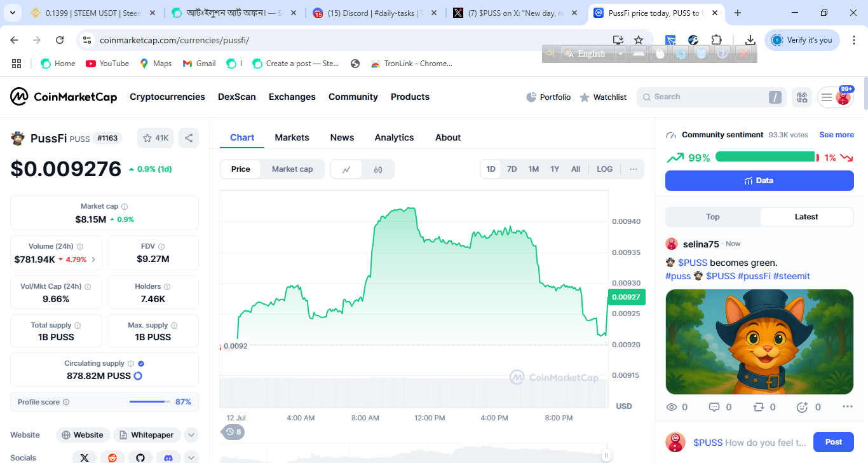Open the chart's more options ellipsis

coord(634,169)
